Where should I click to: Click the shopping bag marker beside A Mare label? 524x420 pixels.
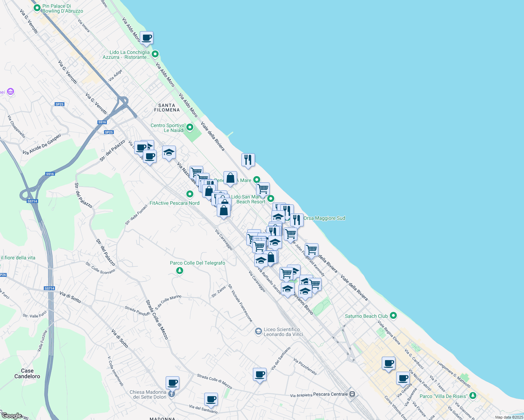pyautogui.click(x=230, y=178)
